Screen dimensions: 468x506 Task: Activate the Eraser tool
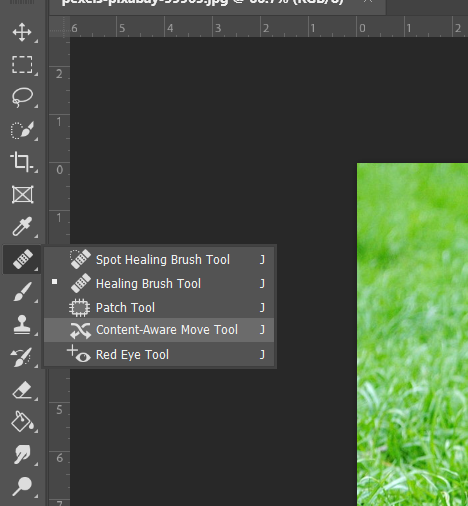pos(22,390)
